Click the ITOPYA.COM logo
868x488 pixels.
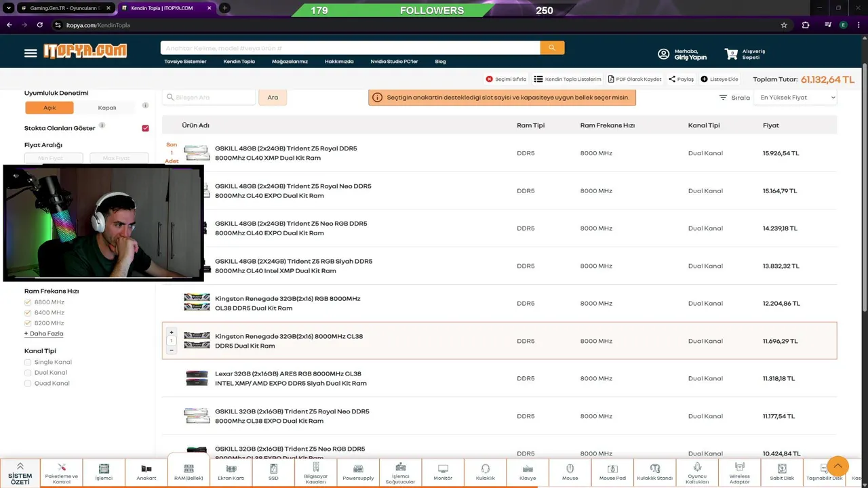[85, 52]
